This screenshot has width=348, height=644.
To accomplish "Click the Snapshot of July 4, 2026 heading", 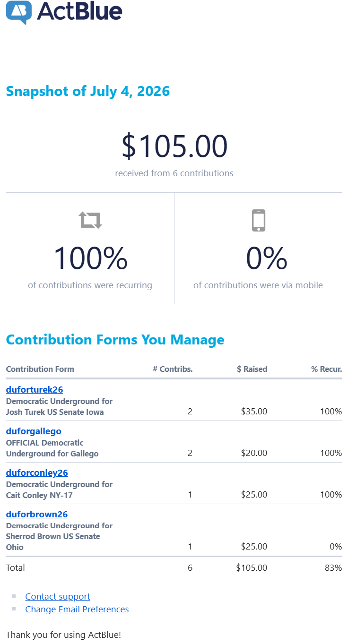I will click(88, 91).
